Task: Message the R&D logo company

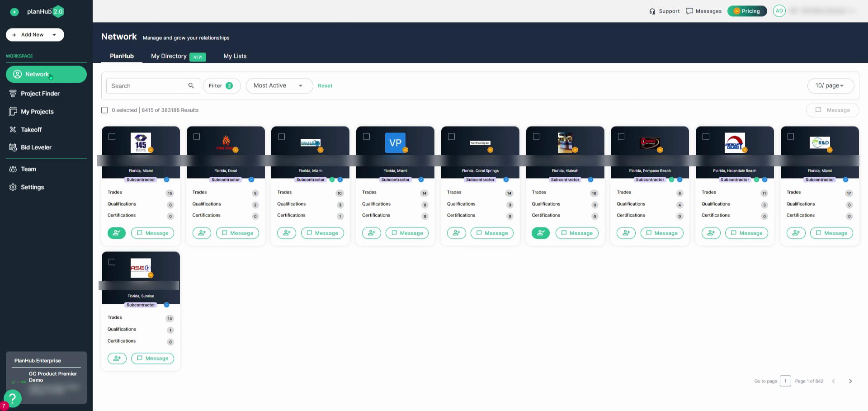Action: pyautogui.click(x=831, y=233)
